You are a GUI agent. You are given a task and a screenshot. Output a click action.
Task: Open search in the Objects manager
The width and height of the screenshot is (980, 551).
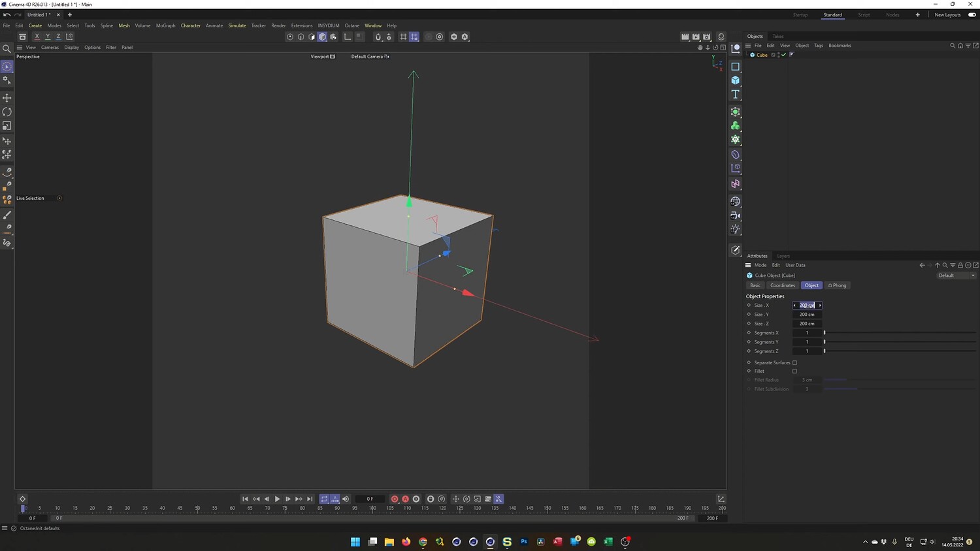pyautogui.click(x=953, y=46)
